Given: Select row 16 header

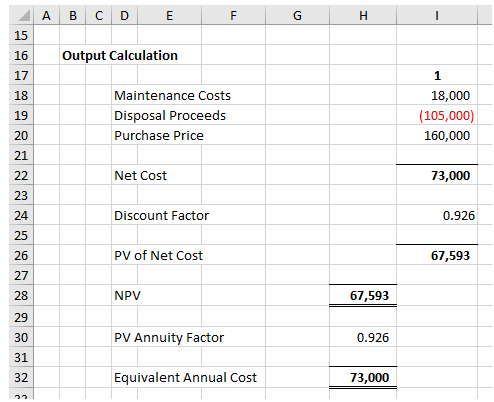Looking at the screenshot, I should (x=21, y=55).
